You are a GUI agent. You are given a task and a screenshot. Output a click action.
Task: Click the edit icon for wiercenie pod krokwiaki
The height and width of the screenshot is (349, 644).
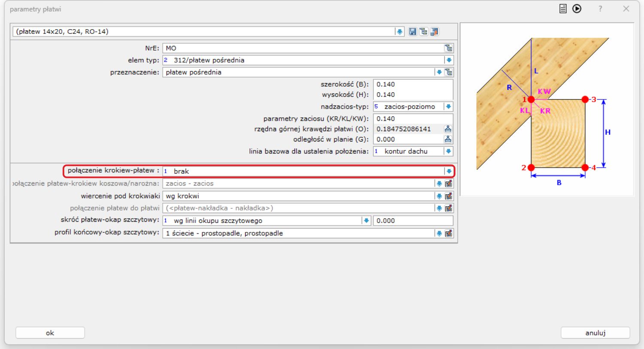449,196
